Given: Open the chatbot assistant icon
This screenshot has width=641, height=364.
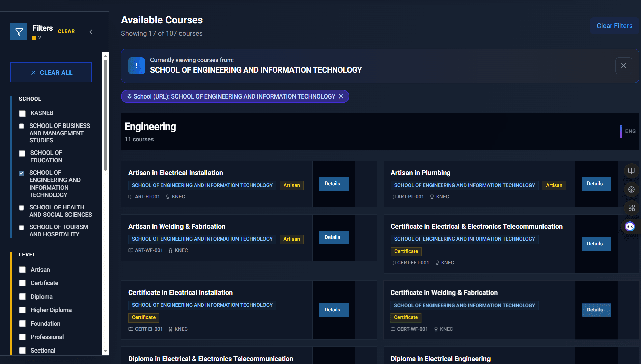Looking at the screenshot, I should tap(630, 226).
